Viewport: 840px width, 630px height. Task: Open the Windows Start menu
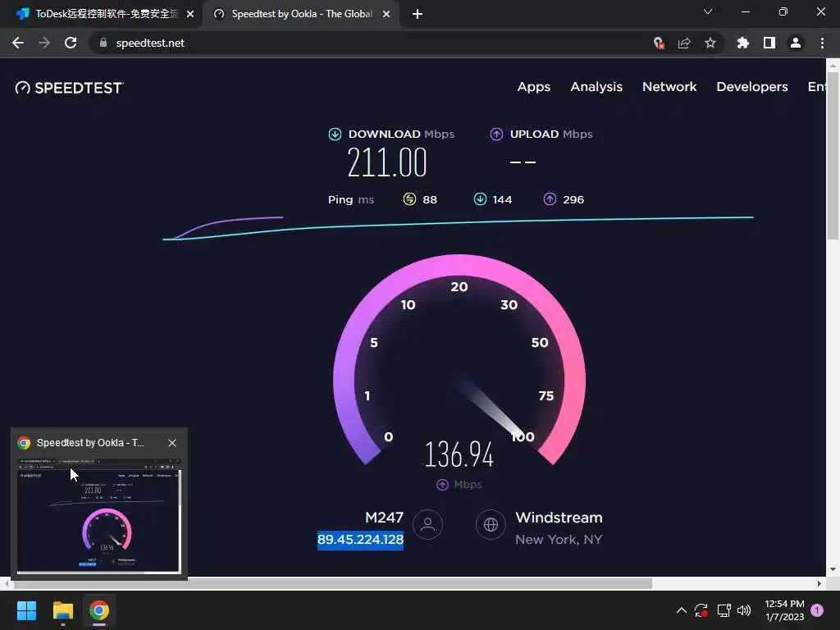coord(26,610)
